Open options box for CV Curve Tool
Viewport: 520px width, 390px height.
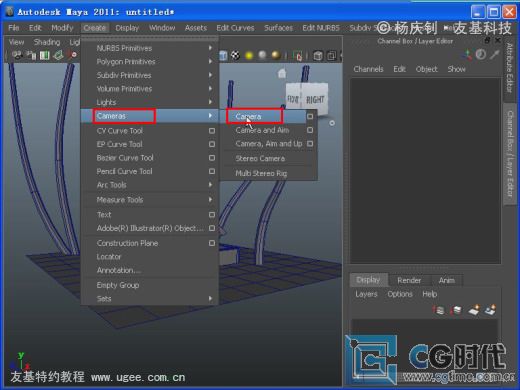[x=212, y=131]
